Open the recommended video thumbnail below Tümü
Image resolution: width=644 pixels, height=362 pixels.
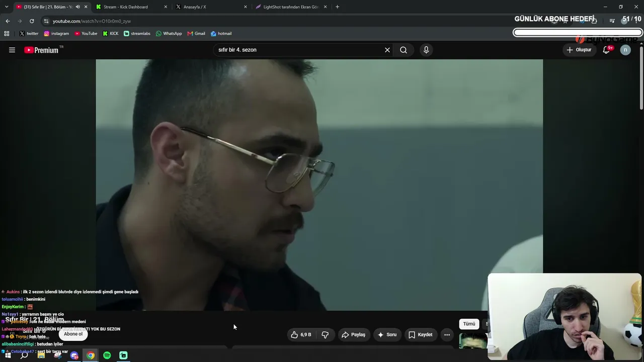pos(473,341)
